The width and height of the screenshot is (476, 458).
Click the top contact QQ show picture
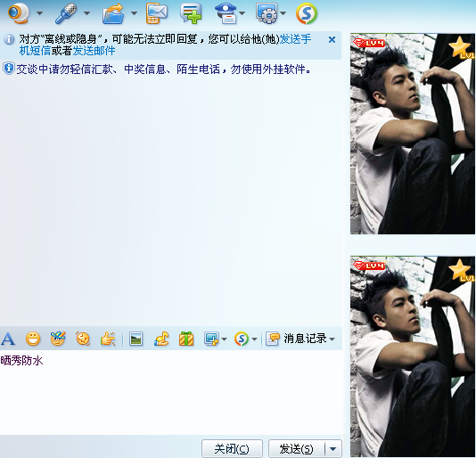pyautogui.click(x=412, y=134)
